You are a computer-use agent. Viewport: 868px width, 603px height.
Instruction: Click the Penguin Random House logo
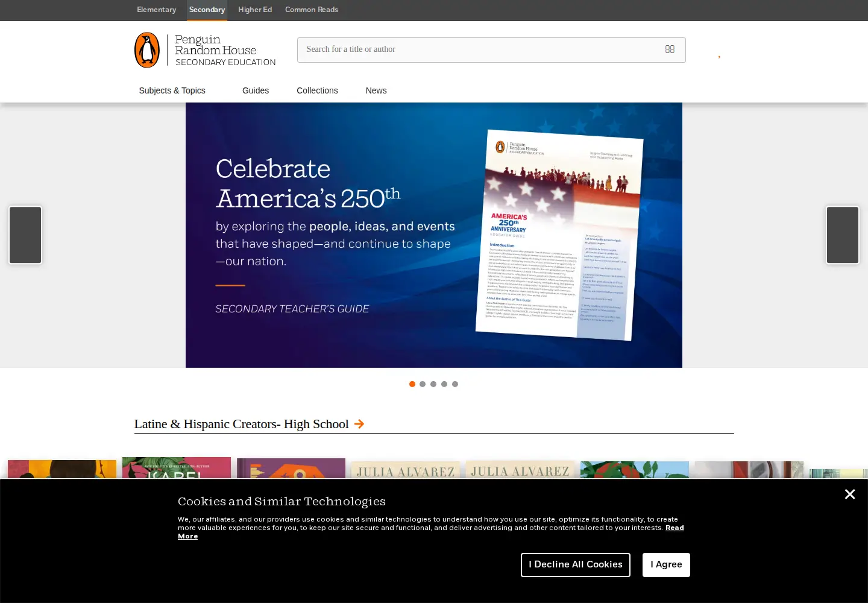(205, 50)
